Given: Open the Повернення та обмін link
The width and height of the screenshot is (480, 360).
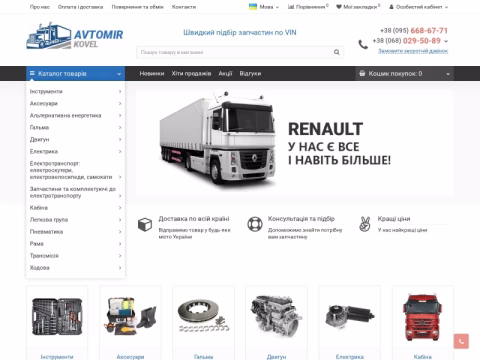Looking at the screenshot, I should pos(137,7).
